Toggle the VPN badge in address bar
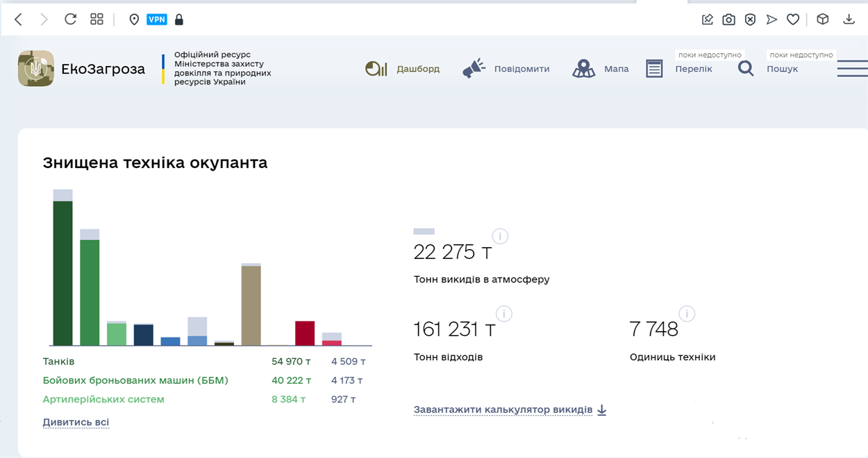This screenshot has width=868, height=458. pos(157,19)
